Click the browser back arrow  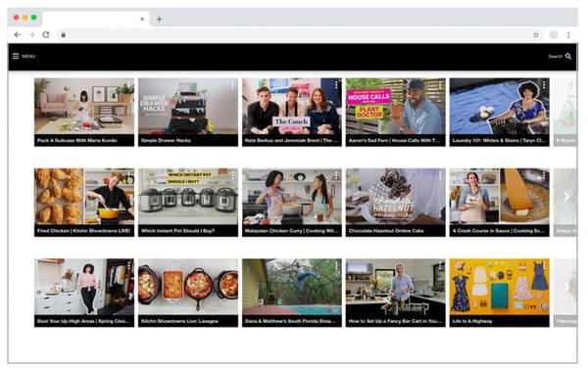click(18, 35)
